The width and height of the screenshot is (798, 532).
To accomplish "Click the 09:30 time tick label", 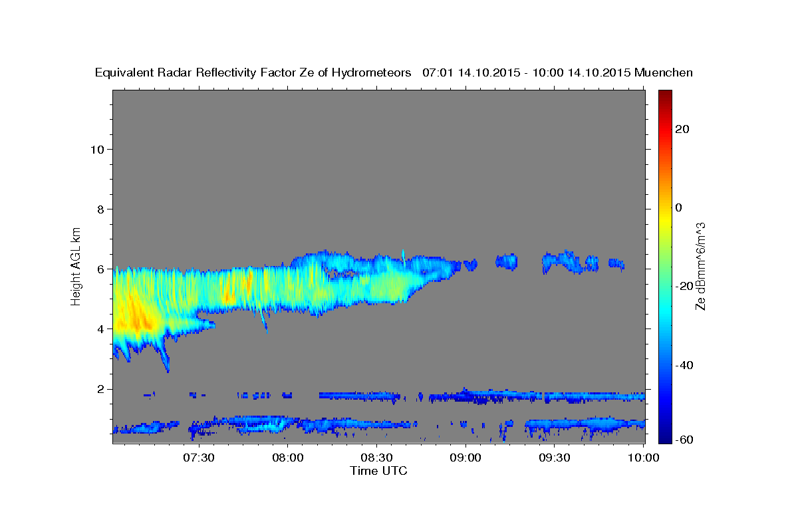I will pyautogui.click(x=555, y=458).
